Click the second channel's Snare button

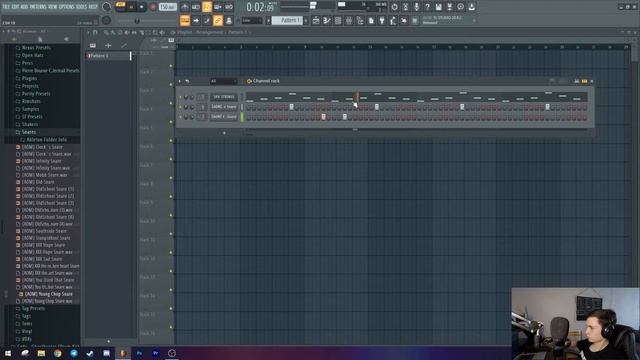pos(224,107)
